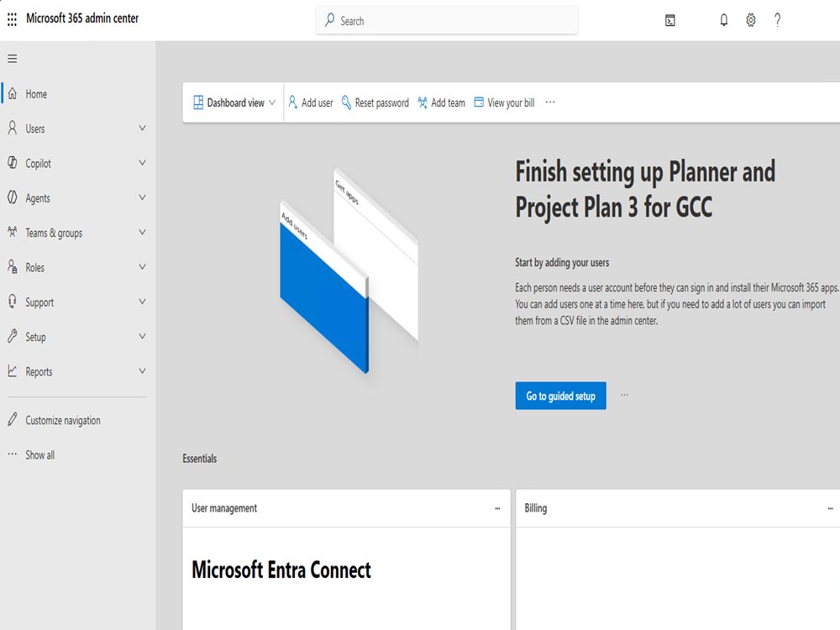
Task: Open the Dashboard view dropdown chevron
Action: pyautogui.click(x=272, y=102)
